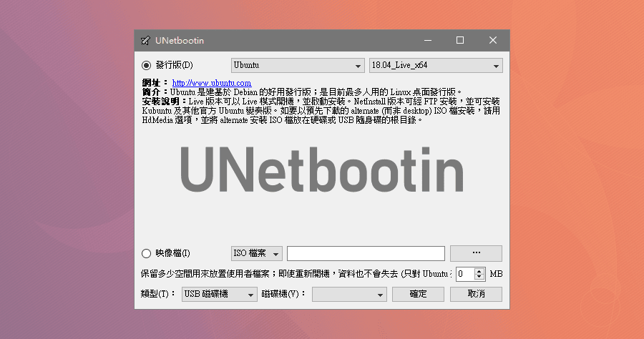Increase the persistent space MB value
Screen dimensions: 644x339
(x=479, y=271)
